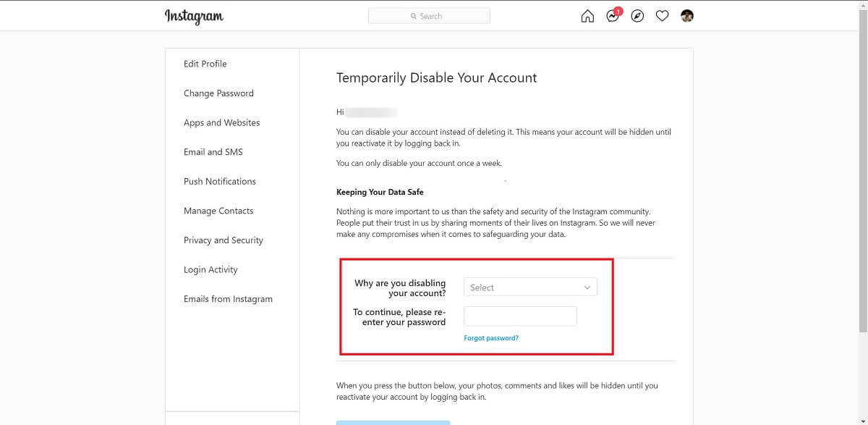The width and height of the screenshot is (868, 425).
Task: Open Push Notifications settings
Action: [x=220, y=181]
